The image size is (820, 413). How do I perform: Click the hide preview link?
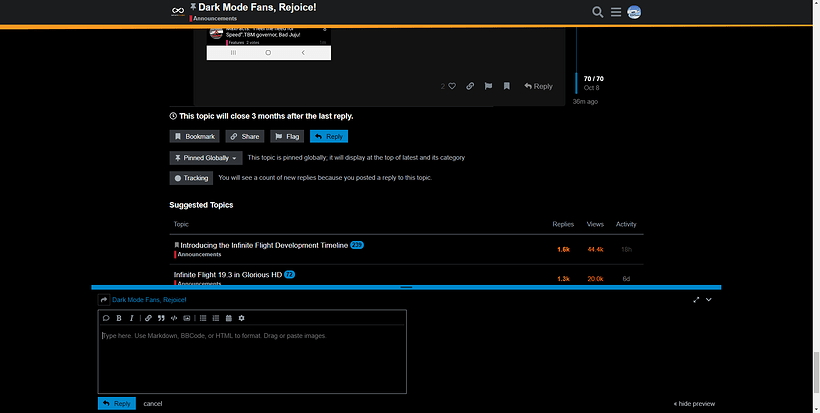694,404
